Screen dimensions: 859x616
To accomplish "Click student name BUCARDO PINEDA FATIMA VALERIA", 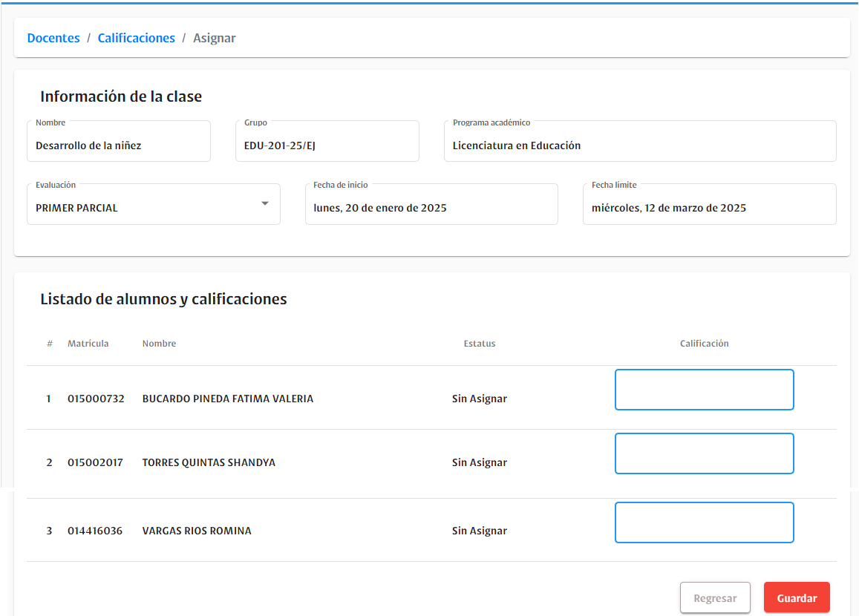I will (228, 399).
